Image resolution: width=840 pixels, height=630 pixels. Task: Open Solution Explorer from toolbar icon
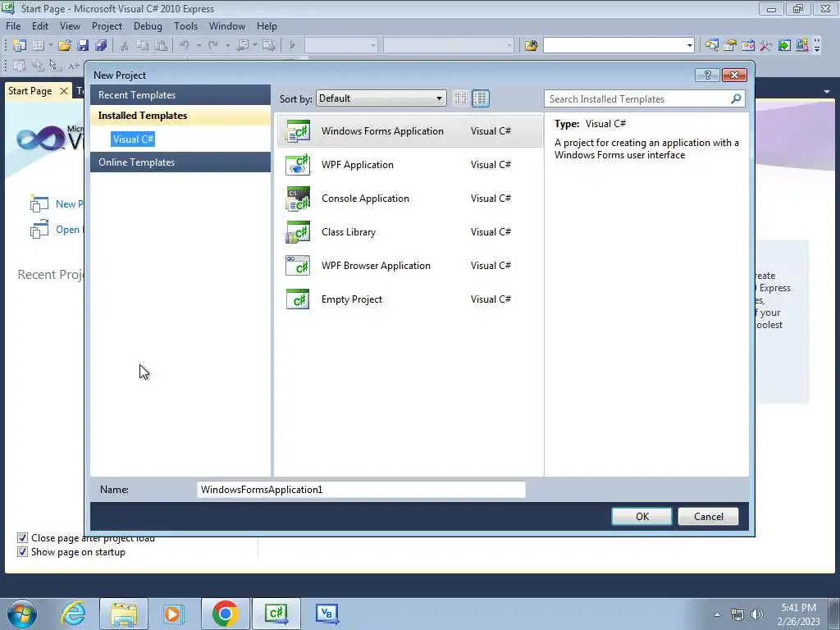tap(712, 46)
